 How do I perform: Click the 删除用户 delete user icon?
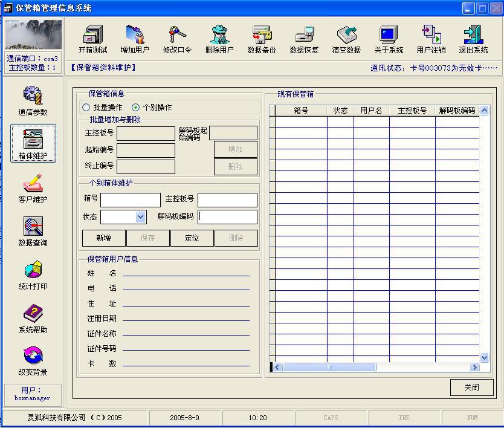tap(219, 39)
